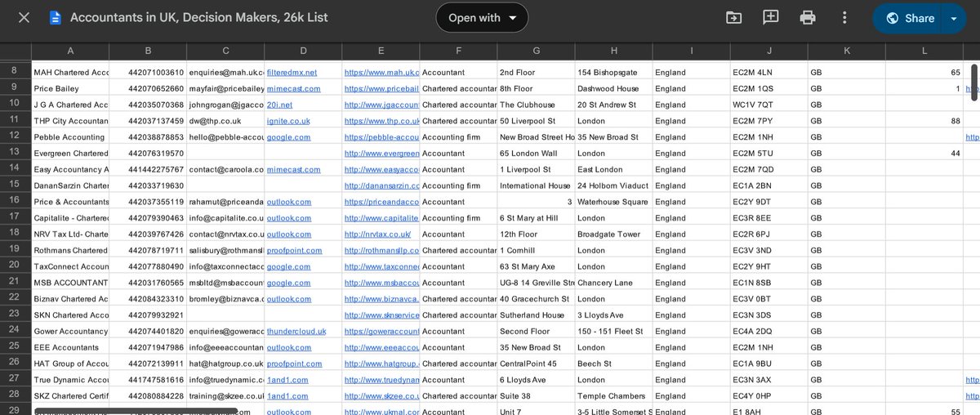
Task: Select row header 8
Action: (x=15, y=72)
